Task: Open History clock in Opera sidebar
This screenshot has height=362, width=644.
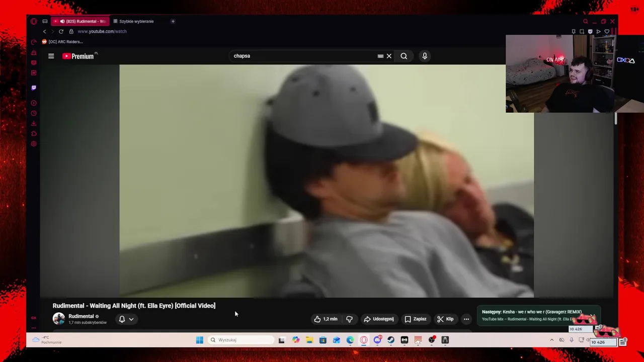Action: coord(34,113)
